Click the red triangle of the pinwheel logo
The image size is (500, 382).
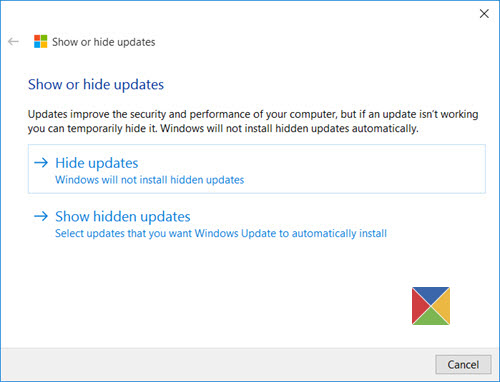(x=419, y=306)
